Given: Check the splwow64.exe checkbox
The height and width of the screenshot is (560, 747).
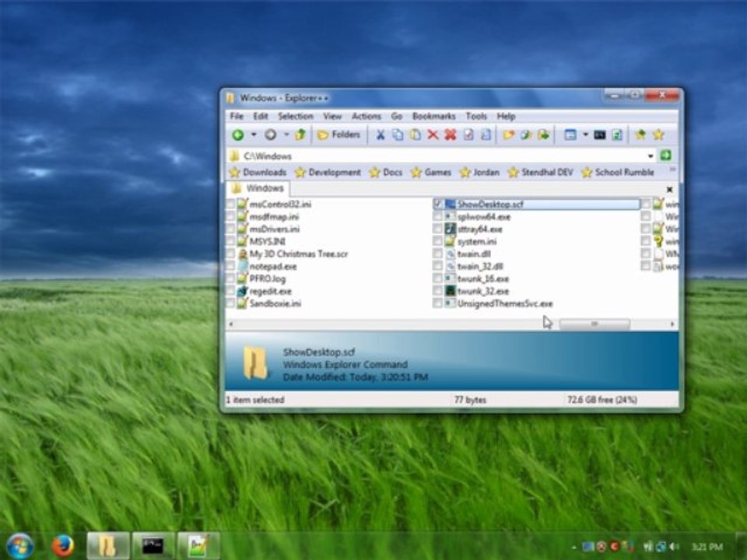Looking at the screenshot, I should pos(438,217).
